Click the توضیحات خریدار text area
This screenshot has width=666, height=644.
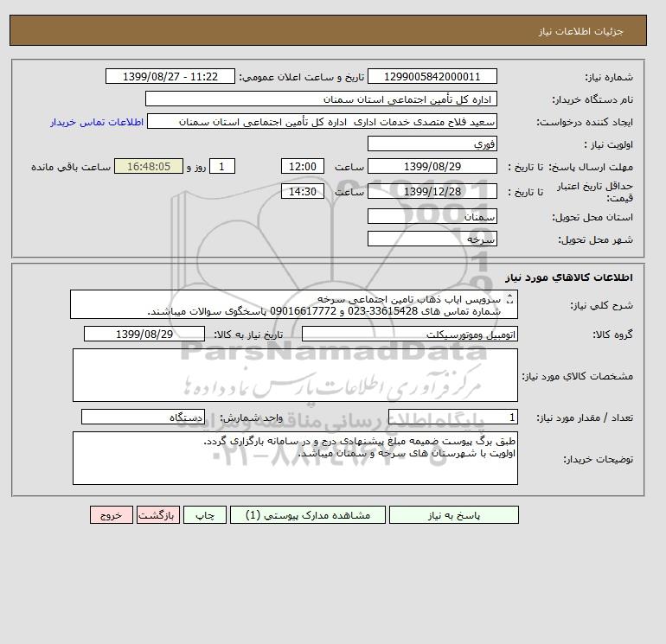pyautogui.click(x=295, y=458)
